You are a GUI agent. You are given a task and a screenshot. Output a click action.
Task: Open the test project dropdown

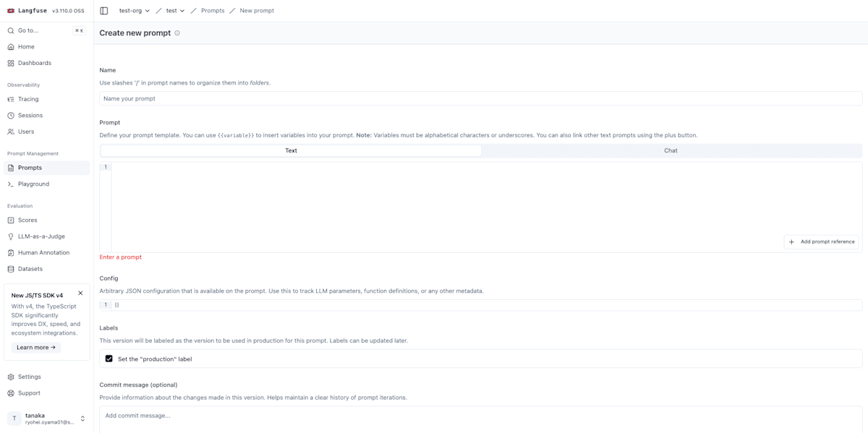(x=175, y=11)
